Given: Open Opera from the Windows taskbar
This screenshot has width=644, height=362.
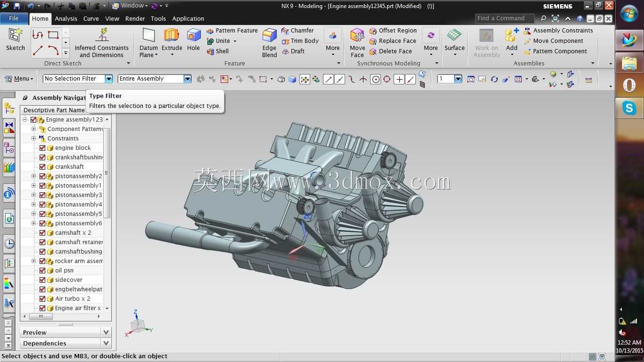Looking at the screenshot, I should click(x=629, y=85).
